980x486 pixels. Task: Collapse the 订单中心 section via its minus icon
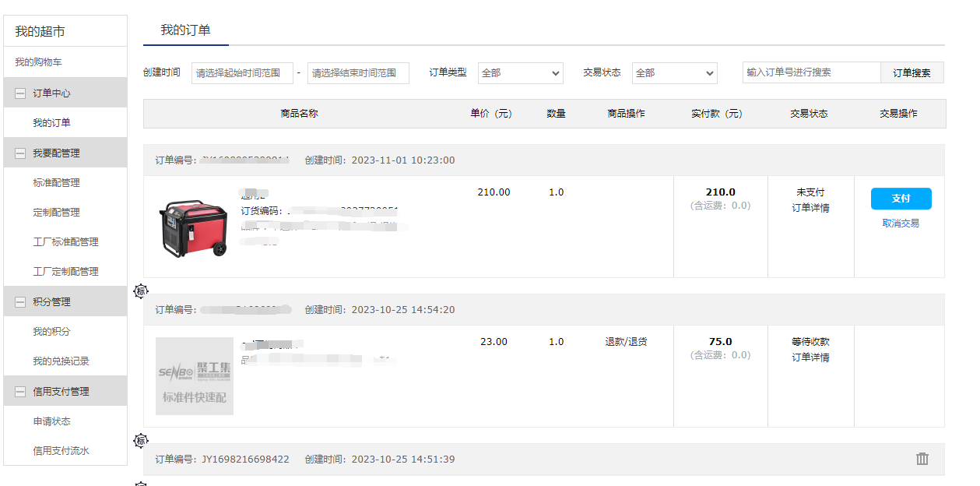[x=20, y=93]
